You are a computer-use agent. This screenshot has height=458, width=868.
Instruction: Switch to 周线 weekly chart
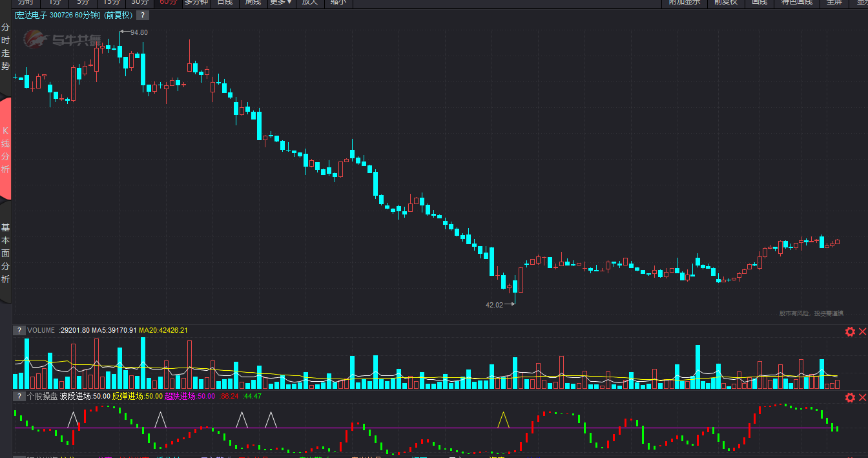pos(253,3)
